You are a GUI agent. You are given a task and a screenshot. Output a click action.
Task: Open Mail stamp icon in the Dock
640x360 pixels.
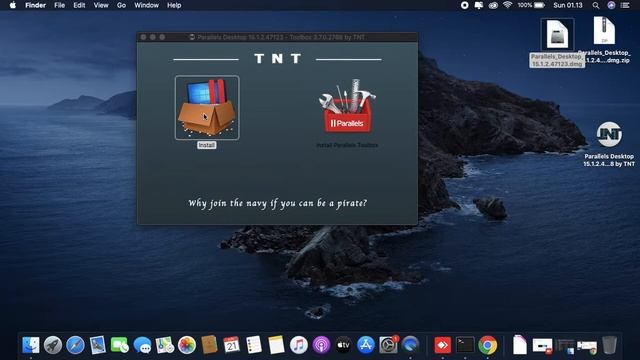98,345
